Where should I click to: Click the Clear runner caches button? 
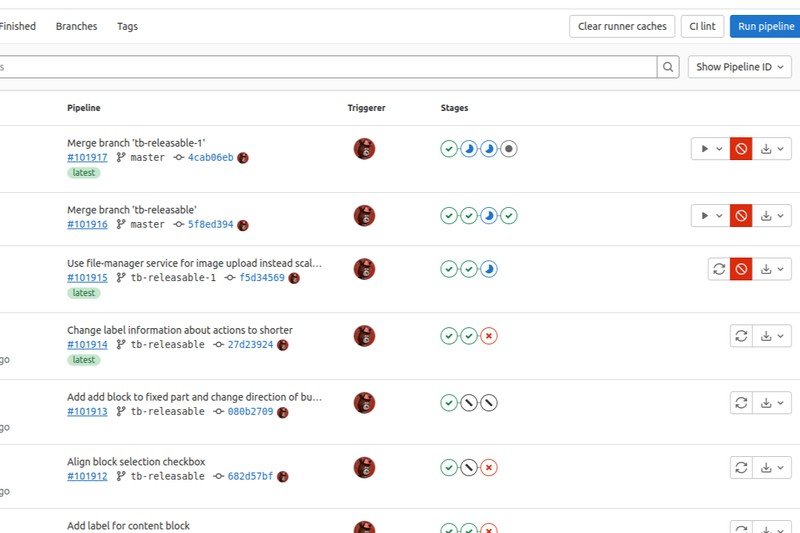click(621, 26)
